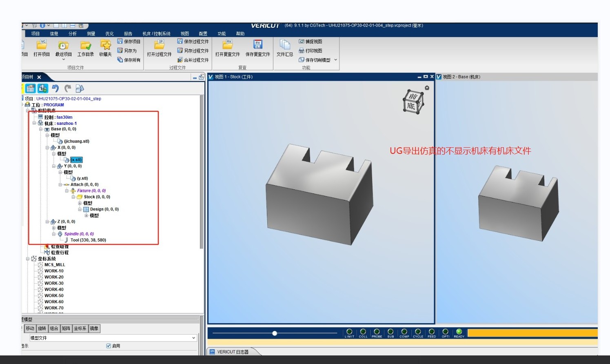610x364 pixels.
Task: Click the 另存为 save-as icon
Action: [120, 51]
